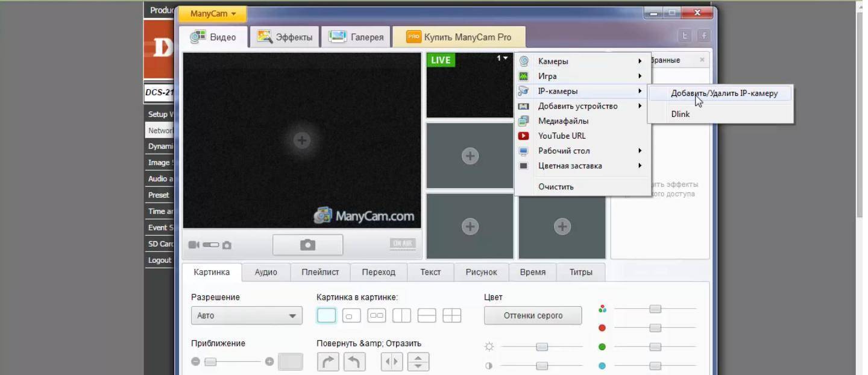The width and height of the screenshot is (868, 375).
Task: Flip the video horizontally
Action: click(x=392, y=362)
